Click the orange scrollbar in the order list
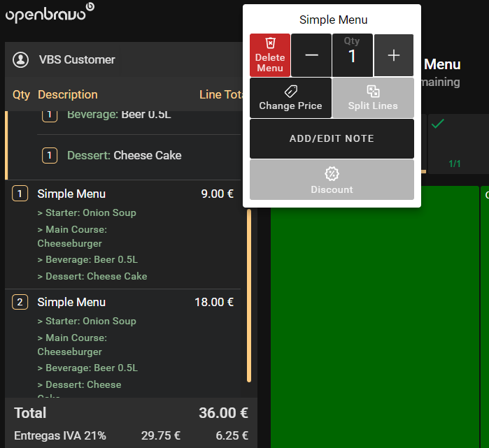This screenshot has width=489, height=448. pos(249,294)
